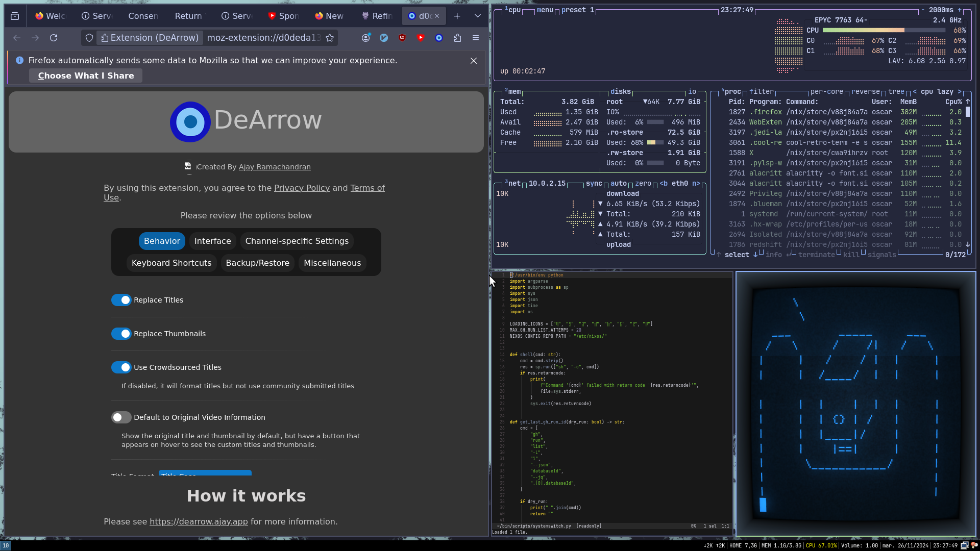Increase btop update interval with plus
The width and height of the screenshot is (980, 551).
point(960,10)
